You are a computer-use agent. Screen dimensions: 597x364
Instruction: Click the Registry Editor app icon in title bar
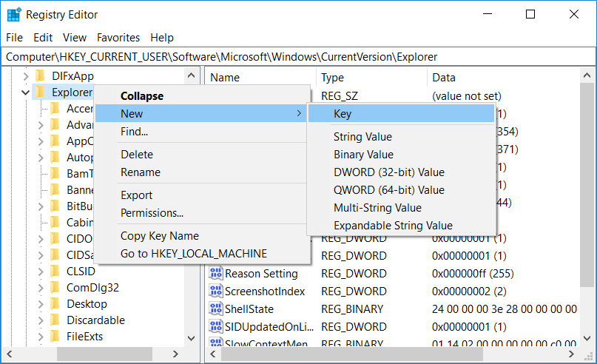tap(13, 14)
